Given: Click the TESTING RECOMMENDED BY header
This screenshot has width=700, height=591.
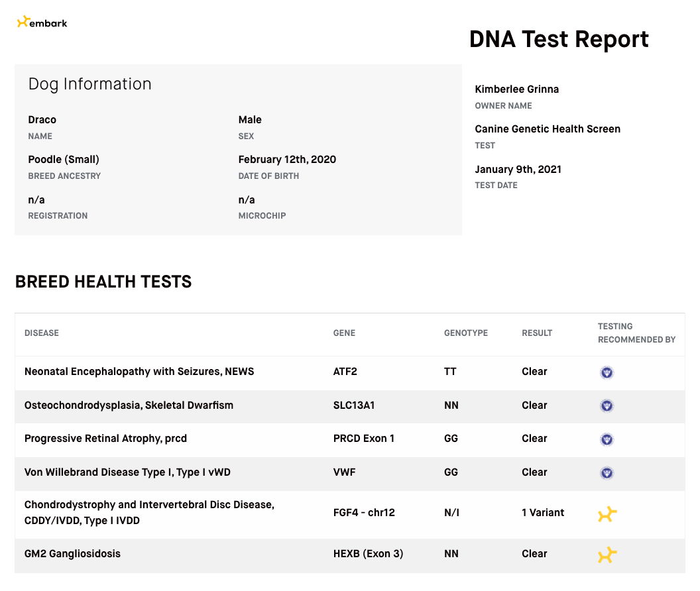Looking at the screenshot, I should click(636, 333).
